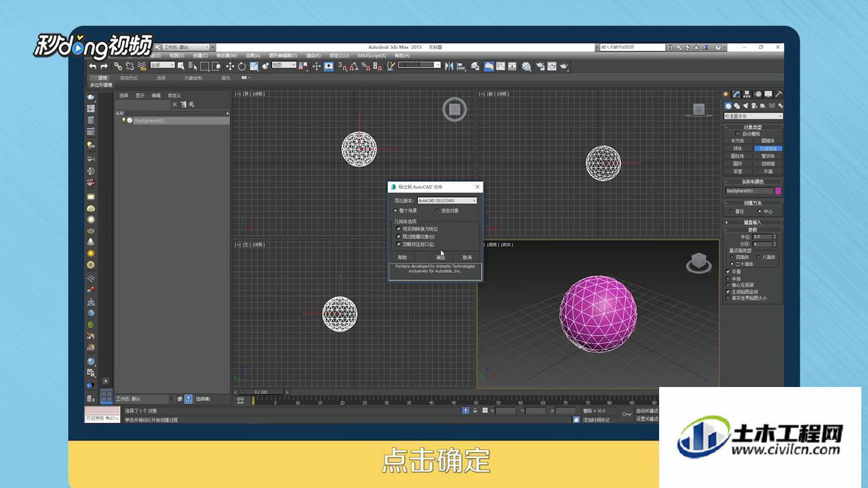
Task: Select the Move tool icon
Action: [x=230, y=66]
